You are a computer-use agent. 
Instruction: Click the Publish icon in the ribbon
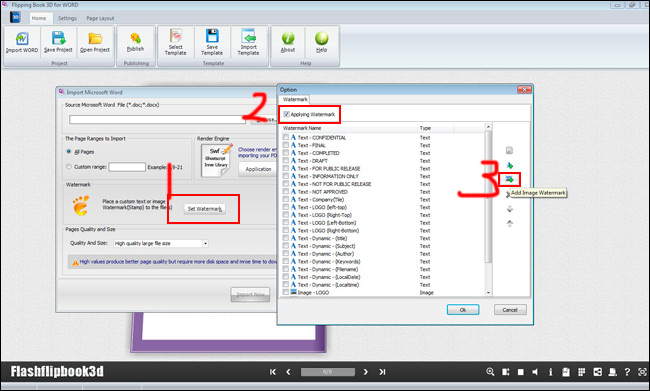135,38
